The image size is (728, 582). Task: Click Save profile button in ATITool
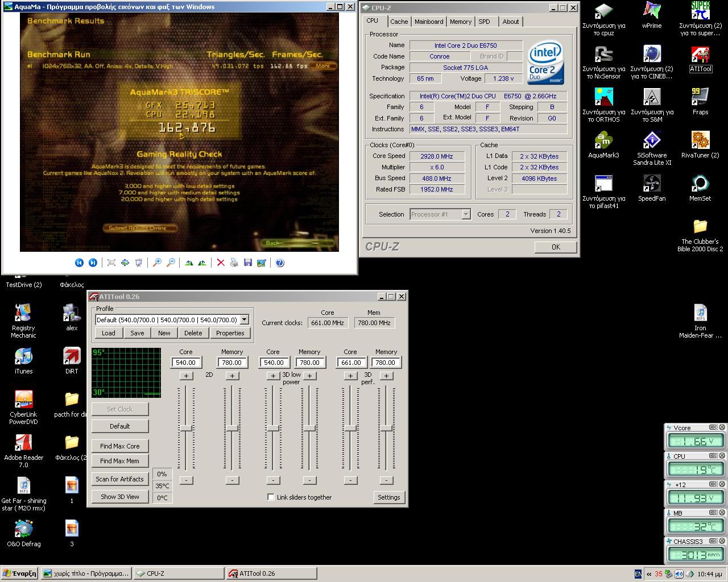click(x=137, y=333)
